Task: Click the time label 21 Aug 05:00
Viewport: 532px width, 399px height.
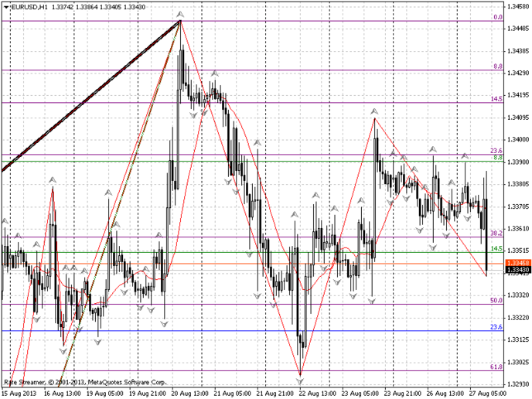Action: (x=233, y=394)
